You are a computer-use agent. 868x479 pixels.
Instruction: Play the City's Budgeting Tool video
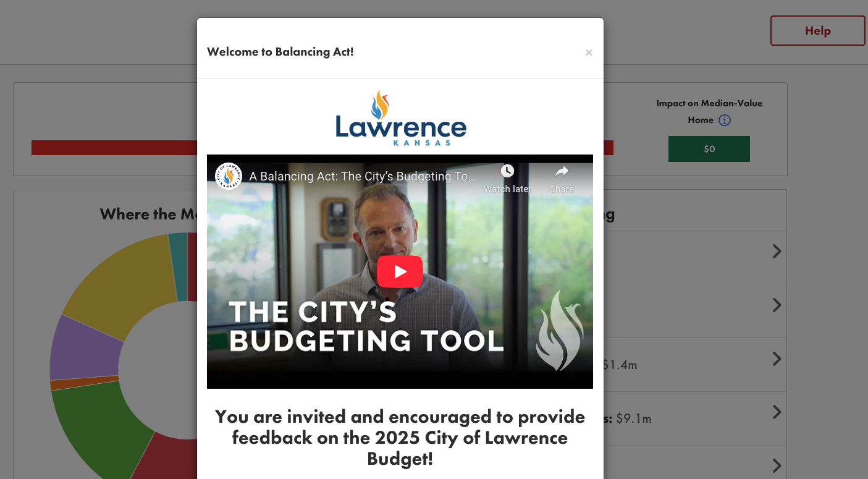coord(400,271)
